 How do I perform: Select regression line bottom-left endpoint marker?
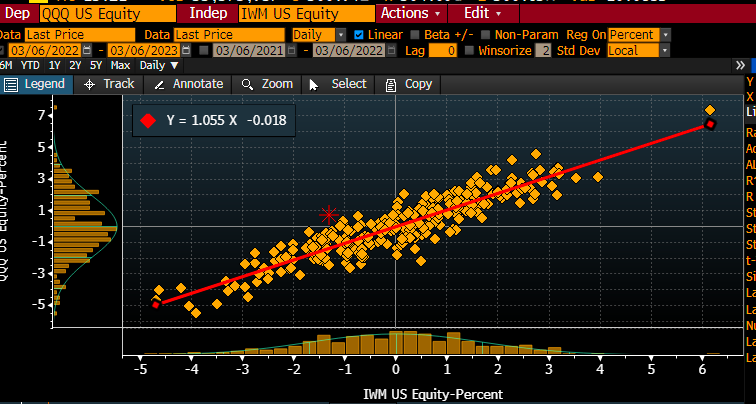[x=156, y=304]
